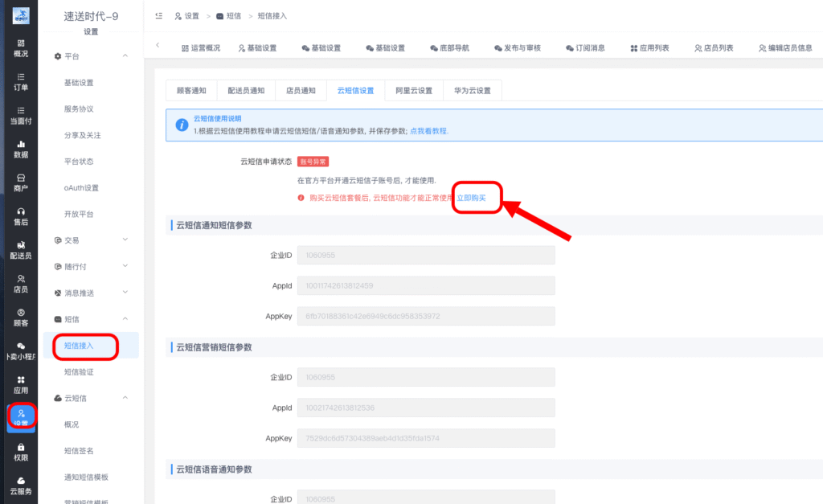Switch to the 阿里云设置 tab
Viewport: 823px width, 504px height.
(x=413, y=91)
